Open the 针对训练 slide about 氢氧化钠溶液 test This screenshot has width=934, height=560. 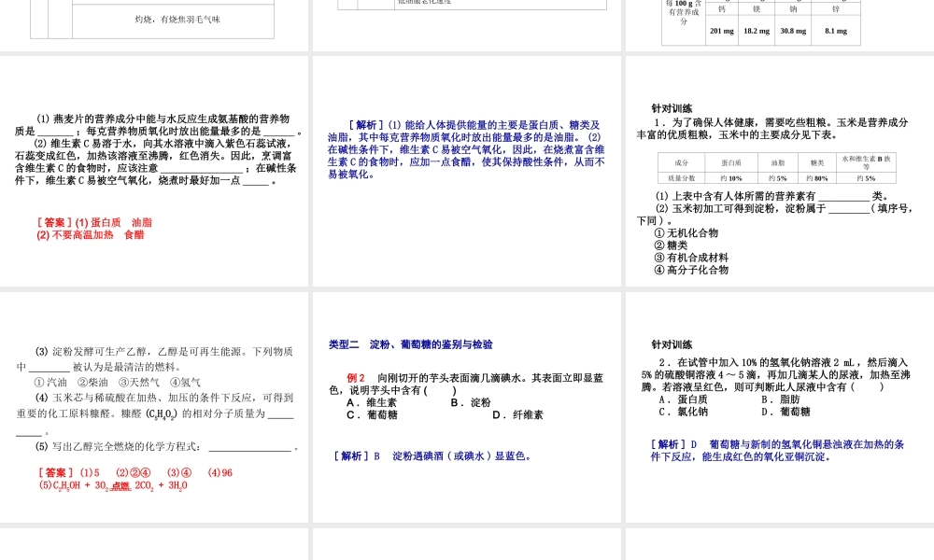780,407
